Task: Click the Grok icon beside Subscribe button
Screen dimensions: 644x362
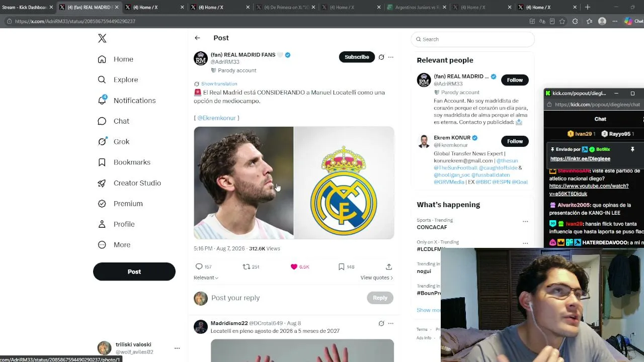Action: 381,57
